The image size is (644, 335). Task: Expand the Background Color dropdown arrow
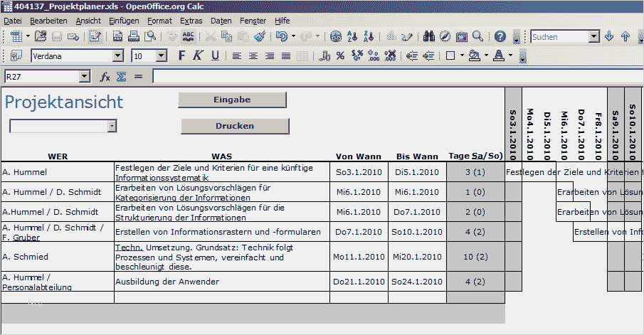486,55
